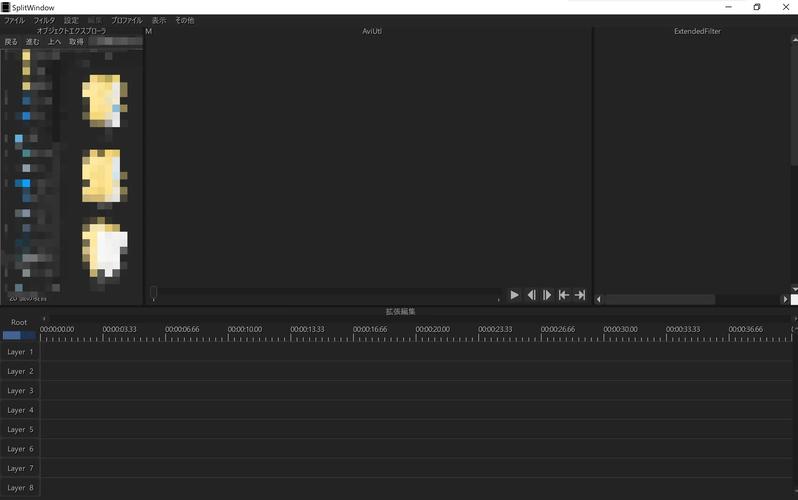Step forward one frame in preview
798x500 pixels.
[x=547, y=295]
